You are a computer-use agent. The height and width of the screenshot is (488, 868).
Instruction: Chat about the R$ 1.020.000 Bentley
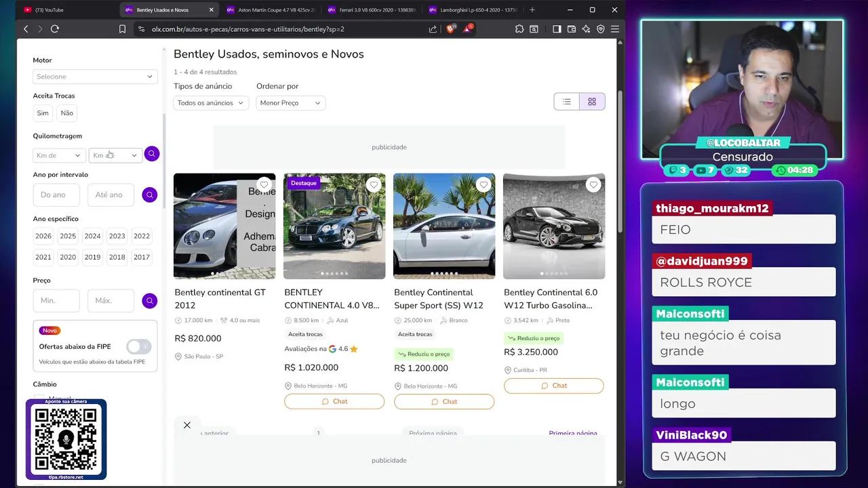tap(334, 401)
